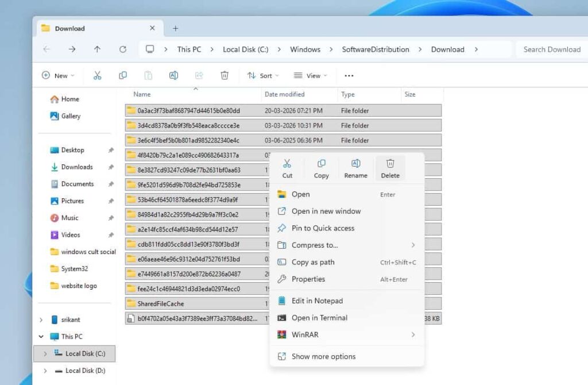Select Copy as path
Screen dimensions: 588x385
(347, 262)
